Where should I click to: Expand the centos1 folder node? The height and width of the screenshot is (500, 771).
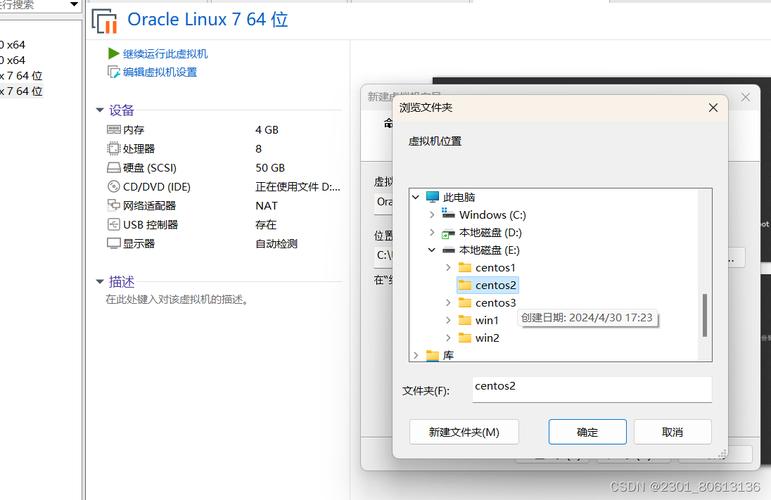448,268
